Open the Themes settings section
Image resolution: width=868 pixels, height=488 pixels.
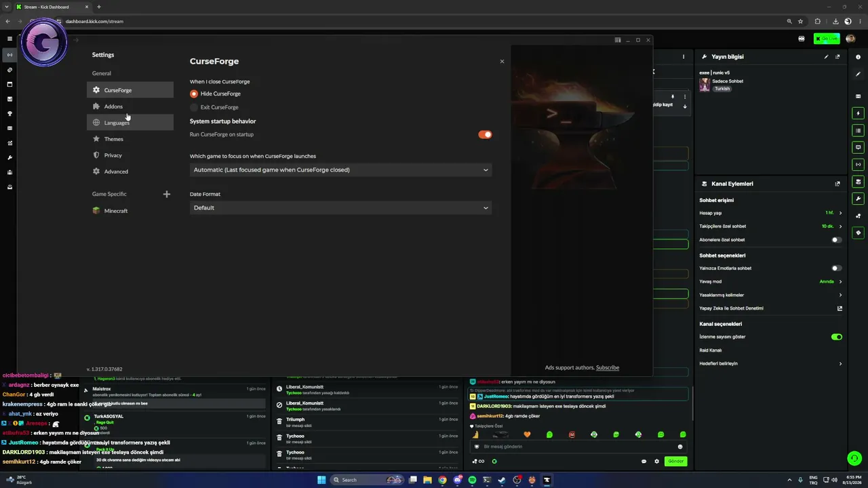(130, 139)
